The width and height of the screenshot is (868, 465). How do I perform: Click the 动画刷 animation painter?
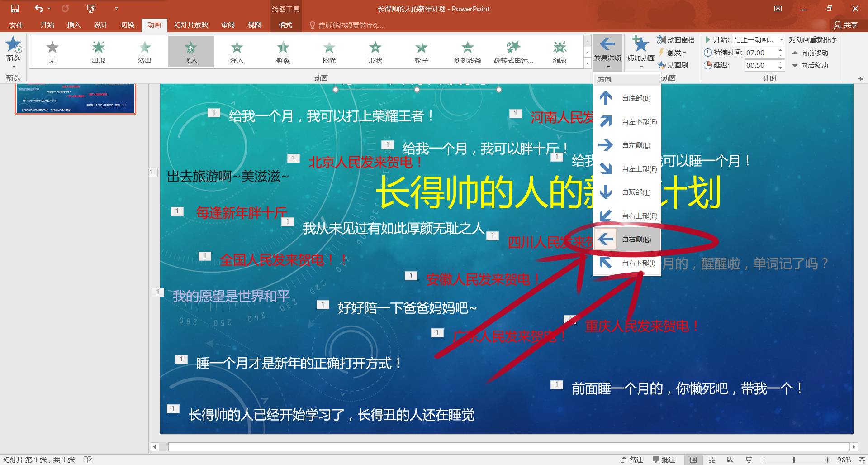coord(673,65)
